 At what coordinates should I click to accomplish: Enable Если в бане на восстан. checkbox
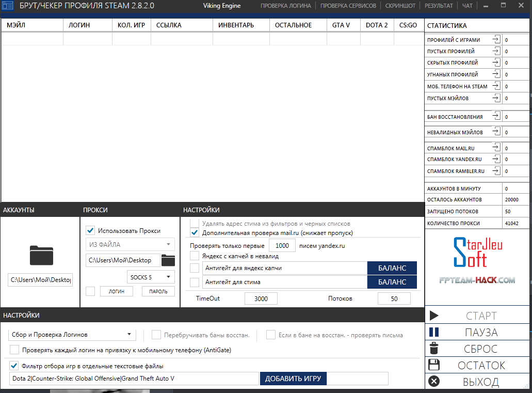point(271,335)
